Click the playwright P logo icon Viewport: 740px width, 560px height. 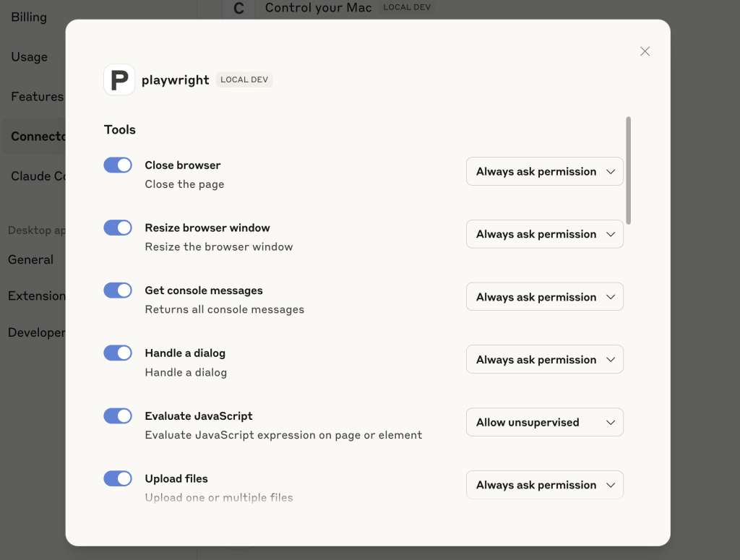point(119,79)
